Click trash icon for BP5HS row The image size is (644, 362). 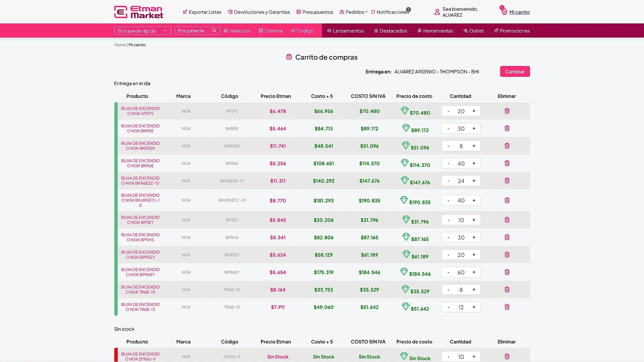pyautogui.click(x=507, y=237)
